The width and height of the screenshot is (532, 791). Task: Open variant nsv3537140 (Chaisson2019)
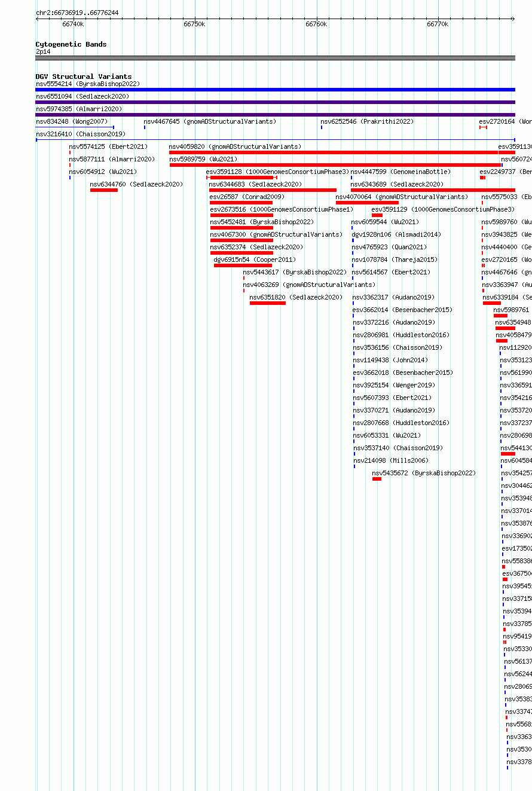click(x=398, y=448)
